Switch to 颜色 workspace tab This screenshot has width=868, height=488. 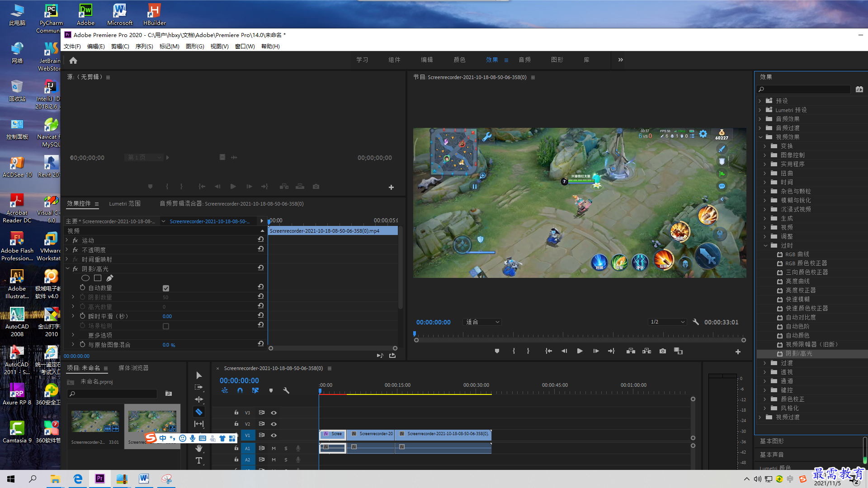(x=459, y=60)
